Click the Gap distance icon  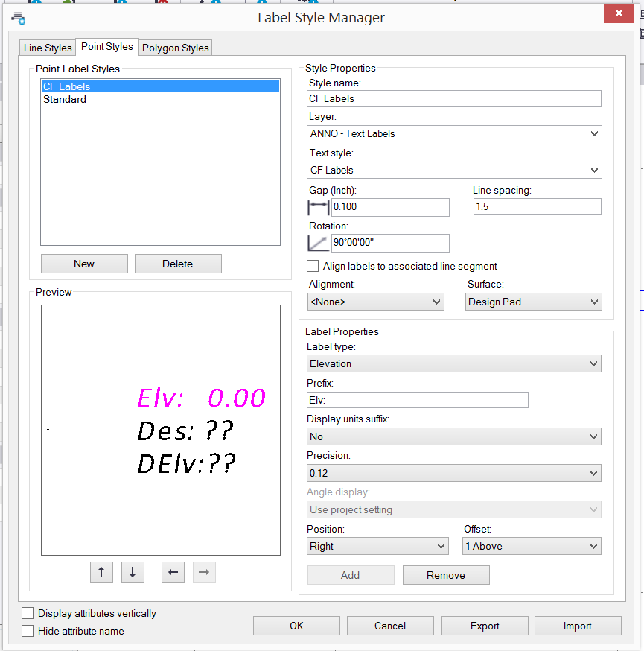pyautogui.click(x=318, y=207)
